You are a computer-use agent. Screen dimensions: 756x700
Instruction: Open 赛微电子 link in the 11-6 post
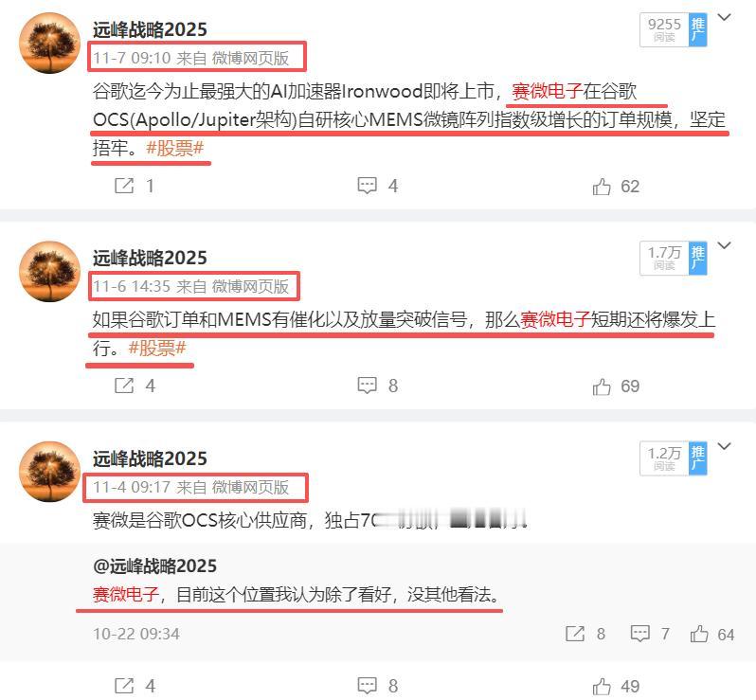click(555, 319)
